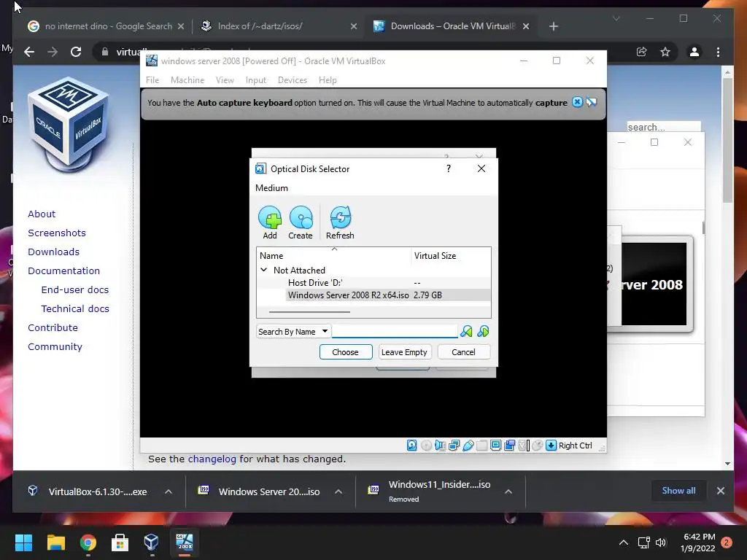Click the search by name text field

(x=395, y=332)
